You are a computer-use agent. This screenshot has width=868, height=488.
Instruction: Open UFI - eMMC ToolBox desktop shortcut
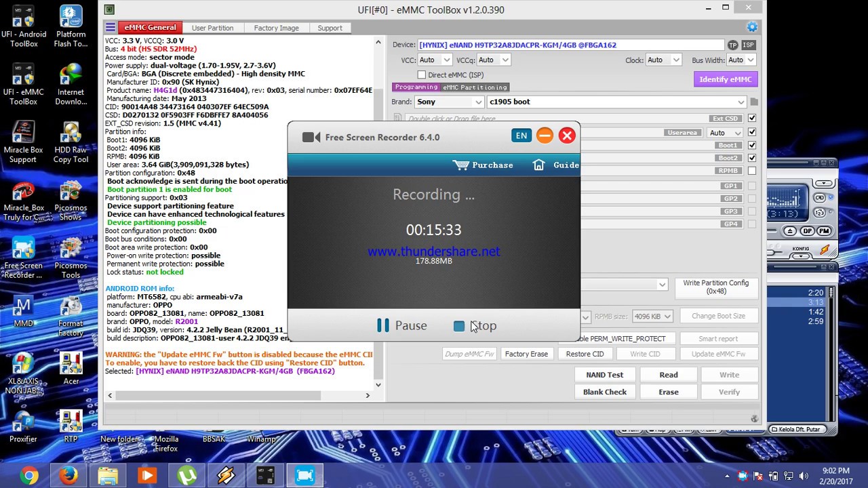(24, 85)
